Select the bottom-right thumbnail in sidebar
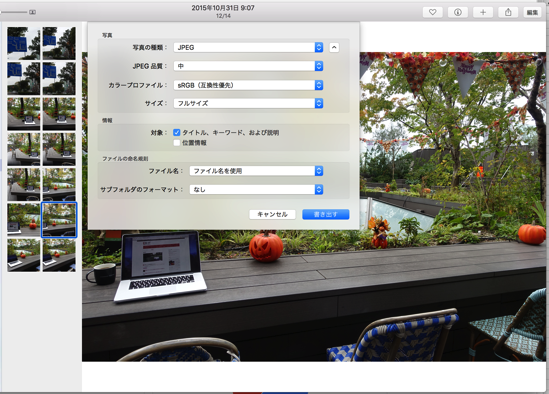 point(59,255)
